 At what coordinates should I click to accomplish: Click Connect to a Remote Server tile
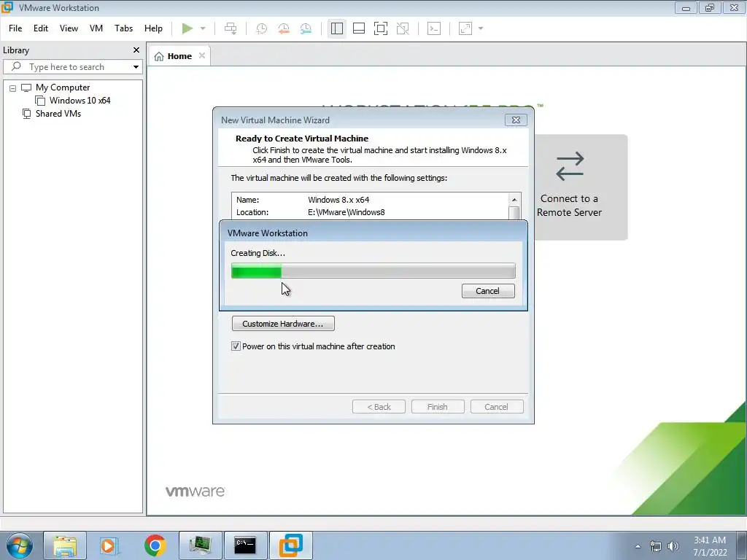[x=569, y=187]
